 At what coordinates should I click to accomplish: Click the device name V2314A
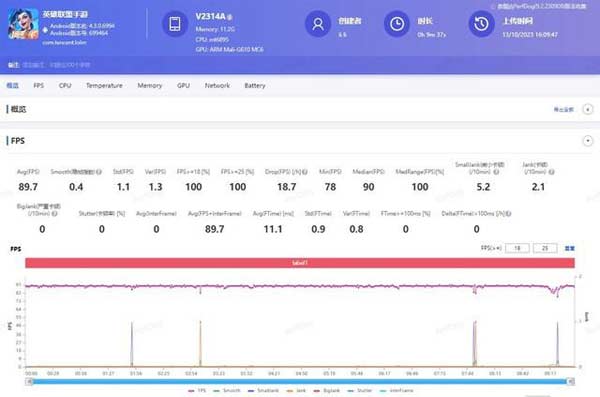[210, 16]
